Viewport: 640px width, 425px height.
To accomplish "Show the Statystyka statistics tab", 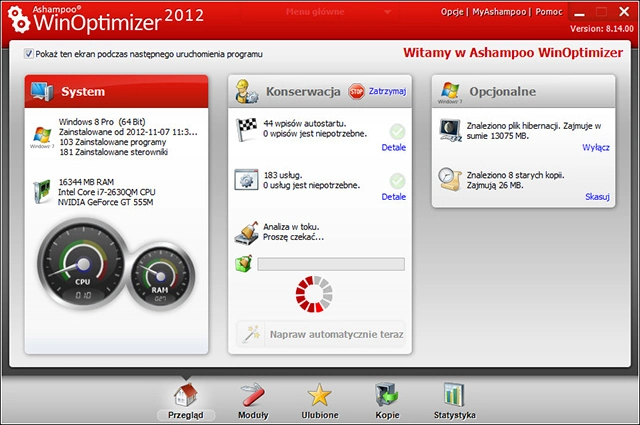I will 454,401.
